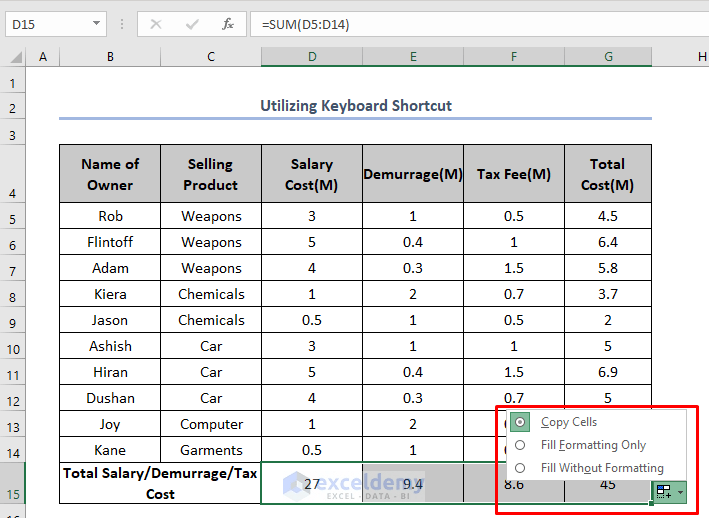Screen dimensions: 709x518
Task: Click the total cost cell showing 4.5
Action: coord(608,216)
